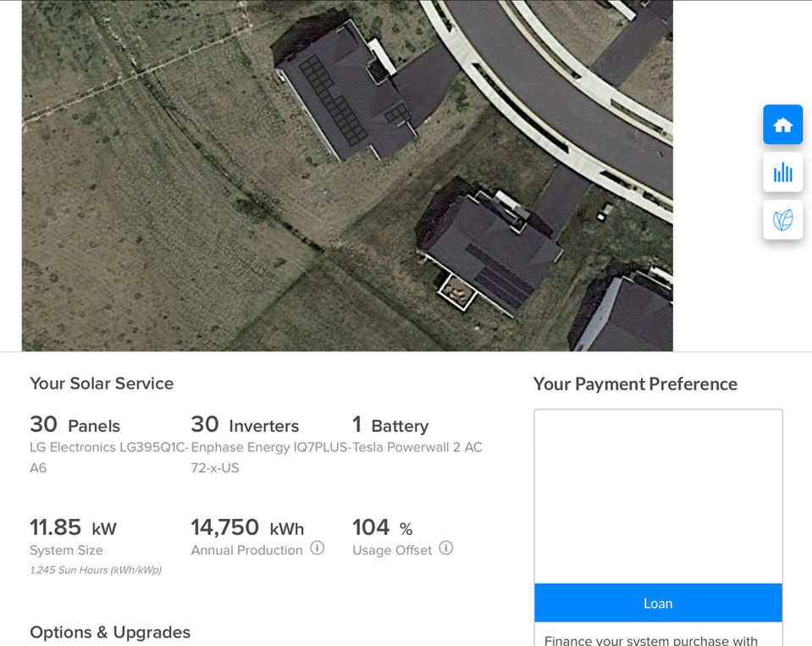
Task: Click the 1 Battery label
Action: click(x=390, y=425)
